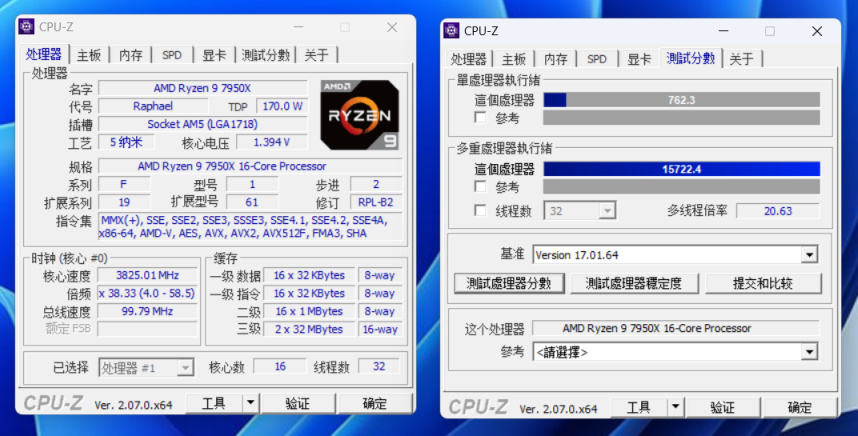The height and width of the screenshot is (436, 858).
Task: Click the 二级 cache value 16 x 1 MBytes
Action: 309,311
